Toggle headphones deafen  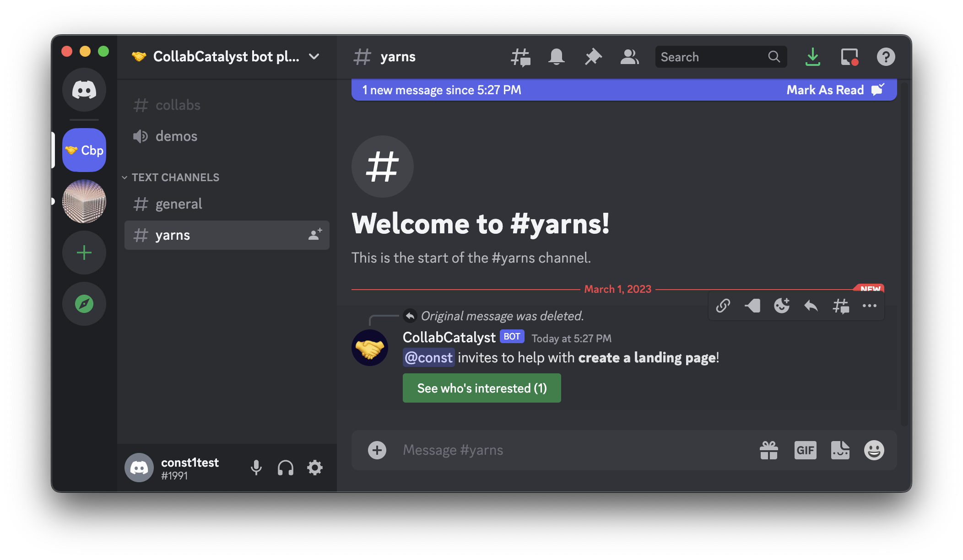point(286,468)
